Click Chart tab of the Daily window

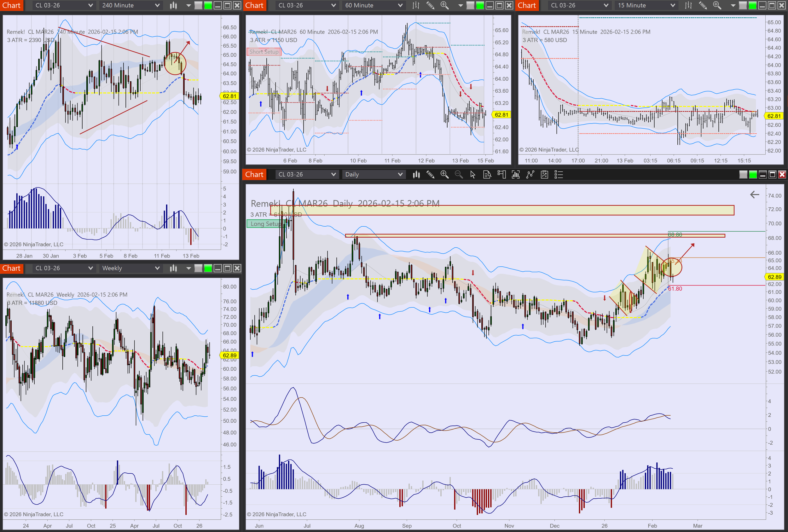(x=254, y=175)
